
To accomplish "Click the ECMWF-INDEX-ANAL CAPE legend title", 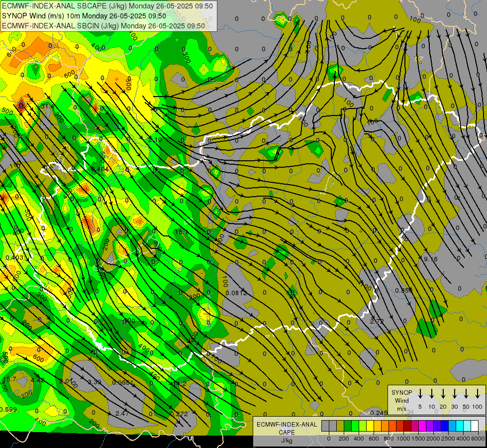I will [x=287, y=428].
